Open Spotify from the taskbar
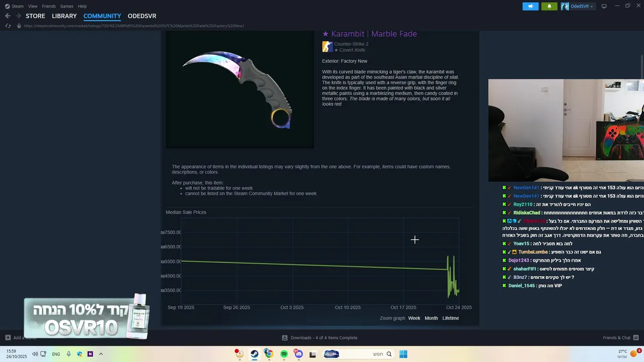644x362 pixels. tap(284, 354)
